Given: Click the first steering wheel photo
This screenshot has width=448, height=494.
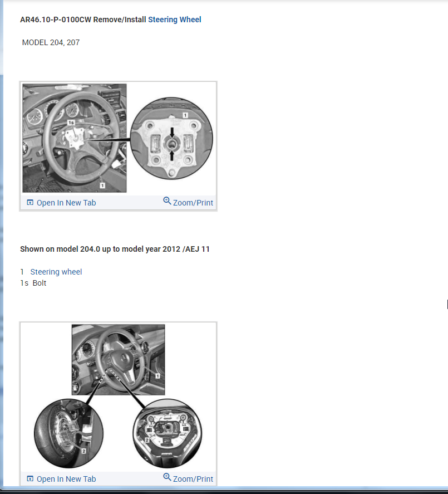Looking at the screenshot, I should [x=75, y=138].
